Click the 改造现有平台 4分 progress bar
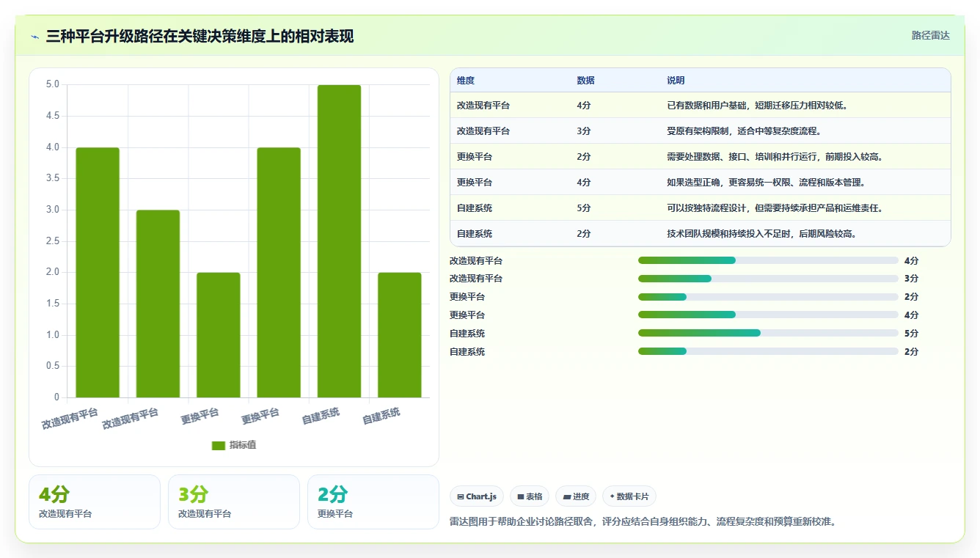This screenshot has width=980, height=558. (x=768, y=260)
